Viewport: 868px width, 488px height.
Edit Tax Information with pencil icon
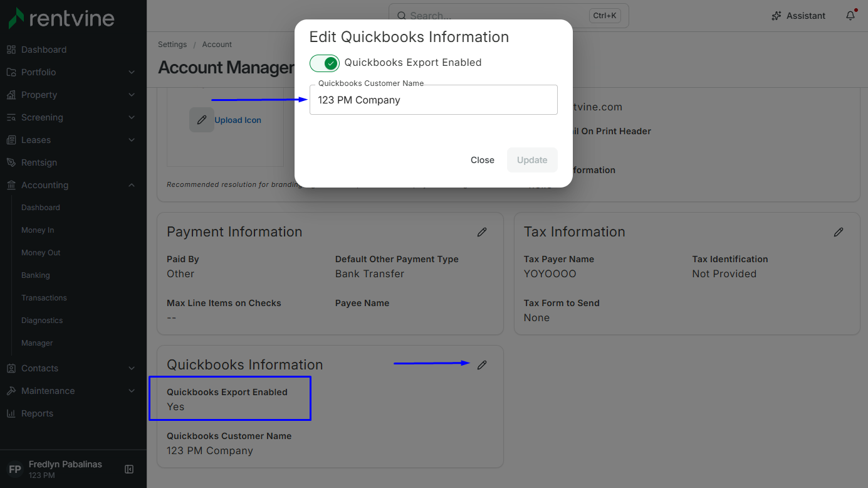pos(839,232)
